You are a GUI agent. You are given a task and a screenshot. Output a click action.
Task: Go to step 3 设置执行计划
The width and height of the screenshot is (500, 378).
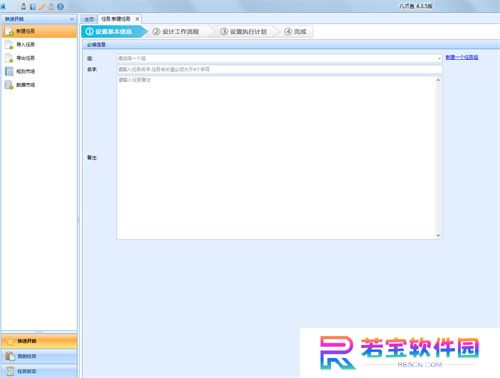click(x=244, y=31)
